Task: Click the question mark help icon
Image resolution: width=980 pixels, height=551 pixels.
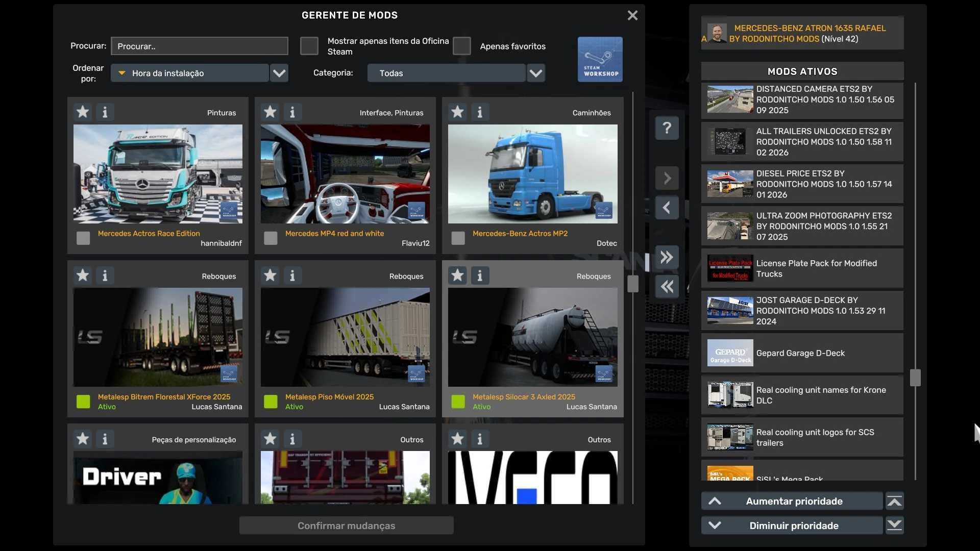Action: coord(667,128)
